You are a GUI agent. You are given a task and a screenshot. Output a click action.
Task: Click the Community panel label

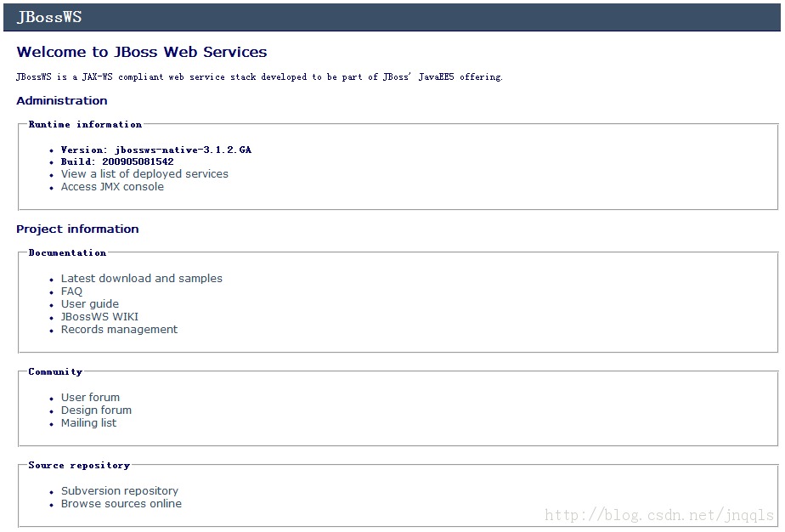click(x=55, y=371)
